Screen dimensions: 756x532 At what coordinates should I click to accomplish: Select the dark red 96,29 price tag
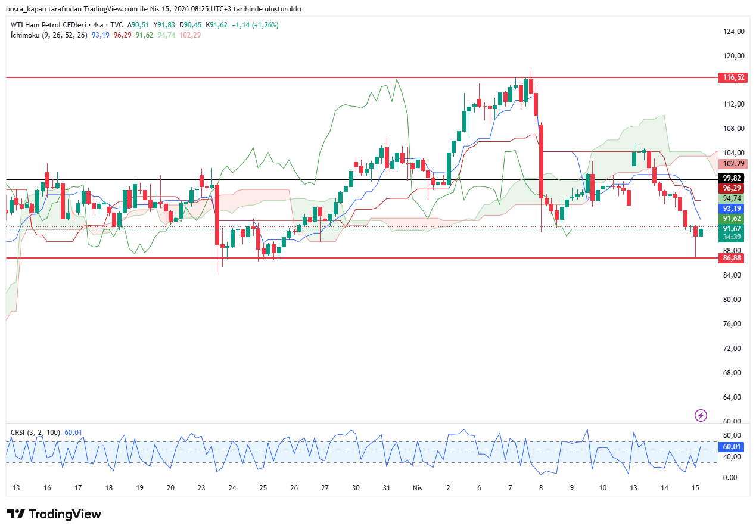pyautogui.click(x=733, y=188)
